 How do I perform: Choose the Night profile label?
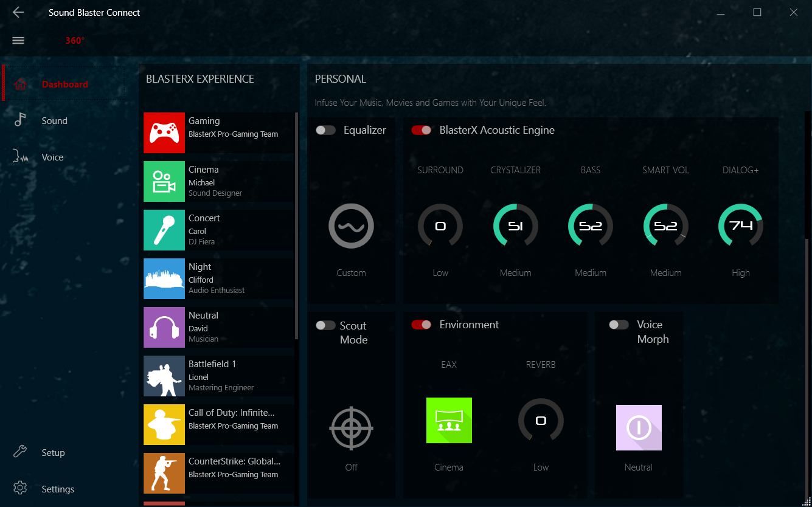pos(200,267)
